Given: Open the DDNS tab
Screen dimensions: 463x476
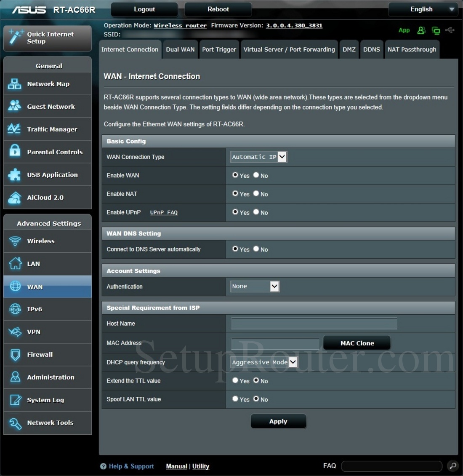Looking at the screenshot, I should (x=371, y=49).
